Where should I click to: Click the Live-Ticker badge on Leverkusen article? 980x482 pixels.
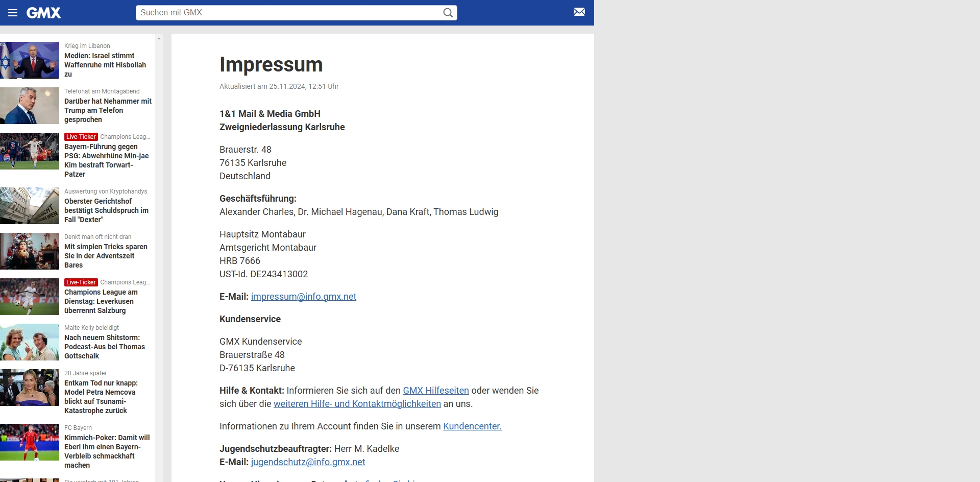click(81, 282)
